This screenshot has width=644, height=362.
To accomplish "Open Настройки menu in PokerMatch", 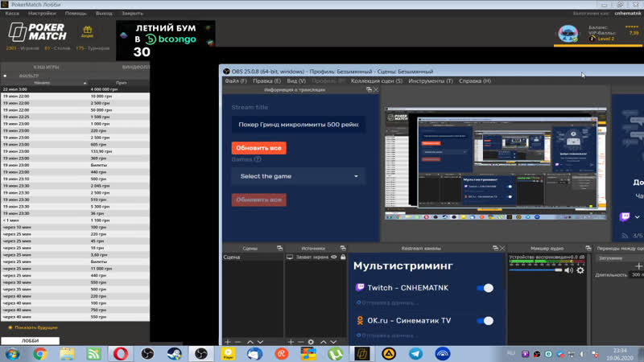I will click(42, 13).
